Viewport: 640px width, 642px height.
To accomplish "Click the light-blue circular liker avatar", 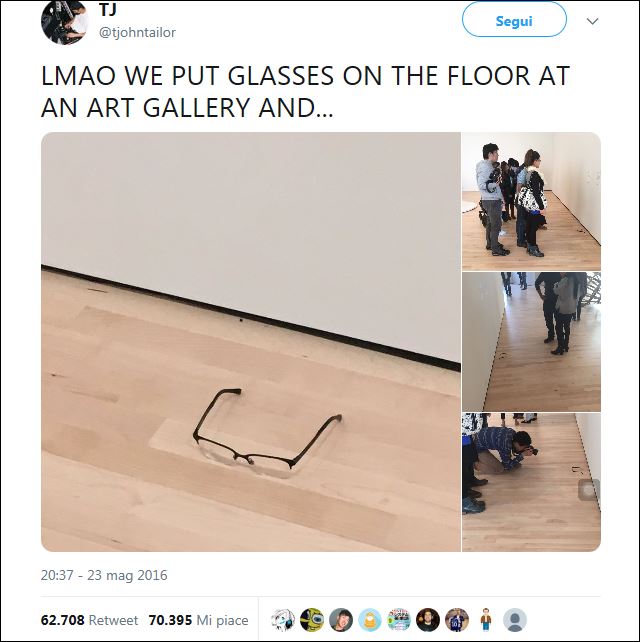I will [x=370, y=620].
